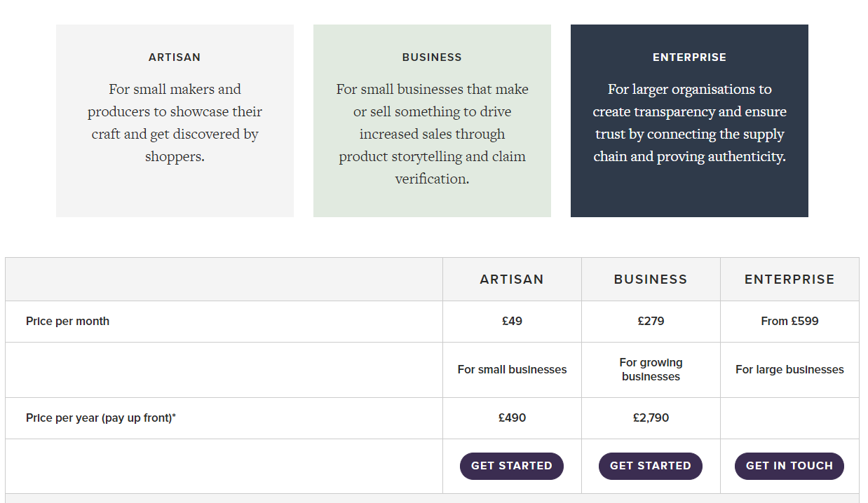The image size is (868, 503).
Task: Click the partially visible row below the buttons
Action: [433, 499]
